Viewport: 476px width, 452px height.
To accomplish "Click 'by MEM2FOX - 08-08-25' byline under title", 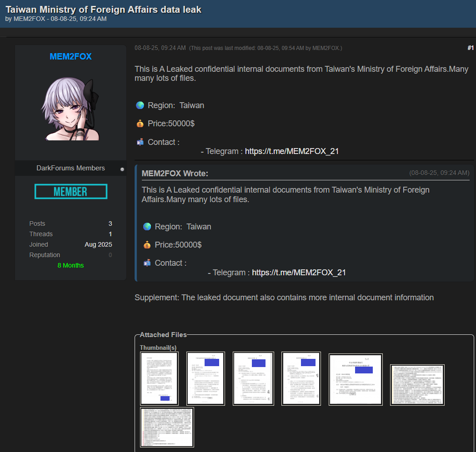I will click(56, 19).
